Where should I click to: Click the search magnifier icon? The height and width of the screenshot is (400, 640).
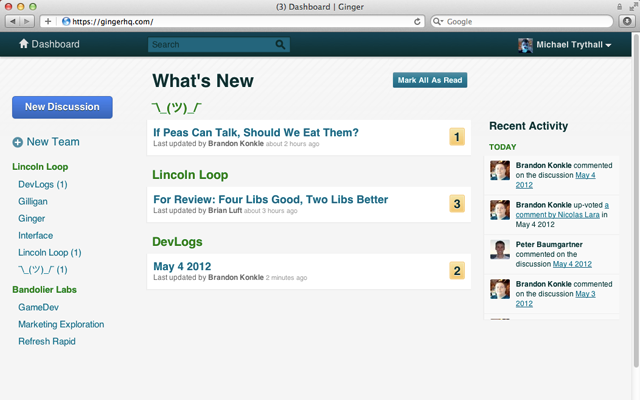tap(280, 44)
